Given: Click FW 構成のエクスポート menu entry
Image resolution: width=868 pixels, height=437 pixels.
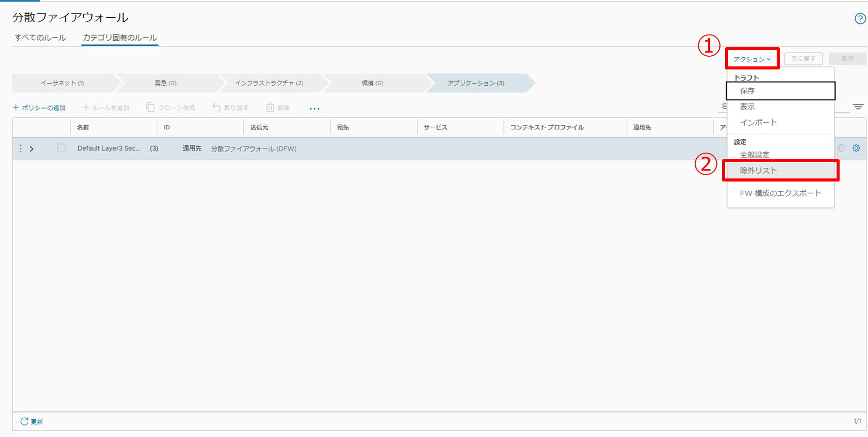Looking at the screenshot, I should 780,193.
